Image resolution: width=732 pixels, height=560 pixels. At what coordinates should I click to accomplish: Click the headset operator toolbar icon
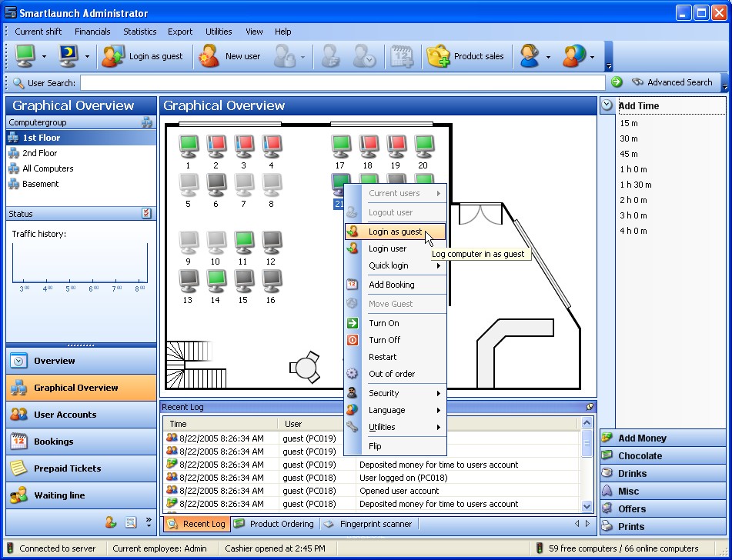(x=530, y=56)
